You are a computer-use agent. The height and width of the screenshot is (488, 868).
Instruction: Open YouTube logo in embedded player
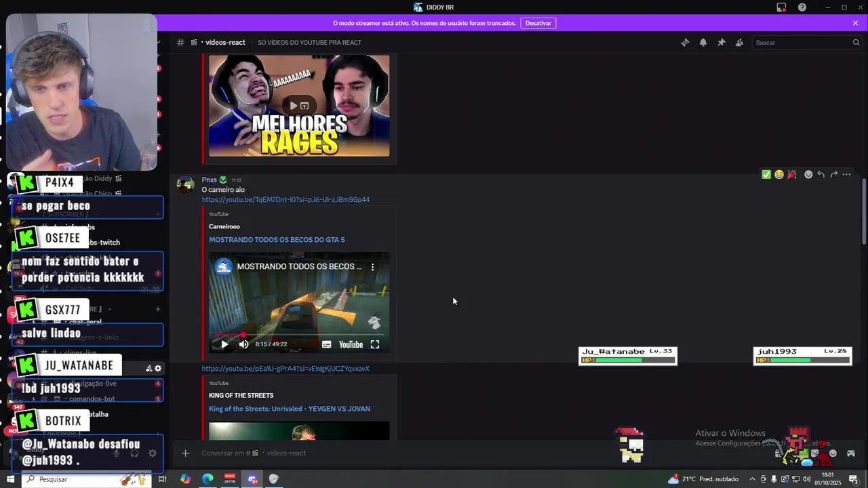click(351, 344)
